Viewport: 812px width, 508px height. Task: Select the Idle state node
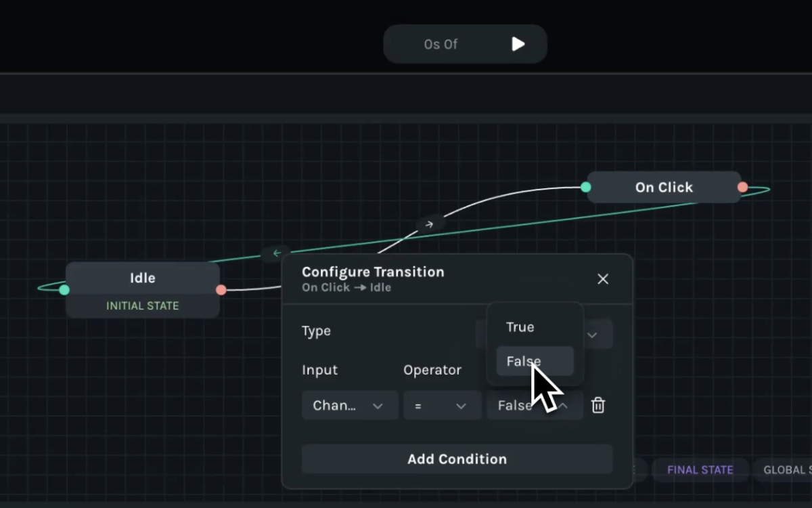(143, 278)
